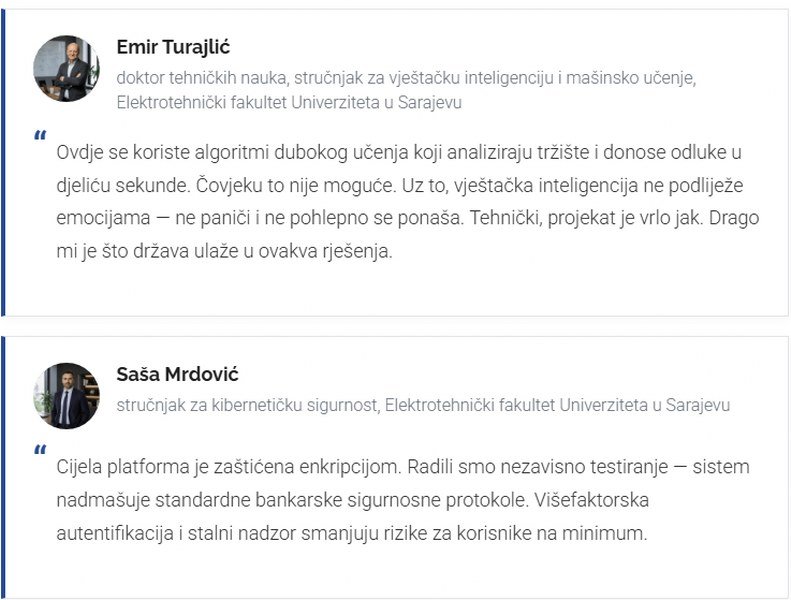Click Saša Mrdović's profile photo

66,396
